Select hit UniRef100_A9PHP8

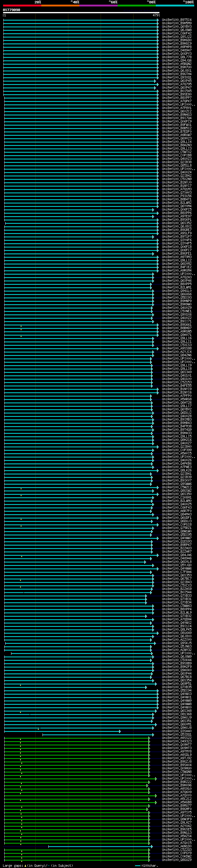pyautogui.click(x=176, y=47)
